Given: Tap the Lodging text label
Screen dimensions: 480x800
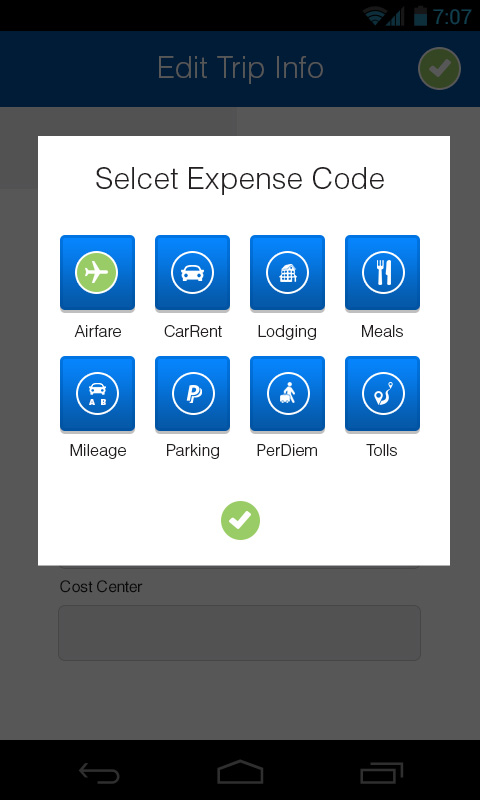Looking at the screenshot, I should click(287, 332).
